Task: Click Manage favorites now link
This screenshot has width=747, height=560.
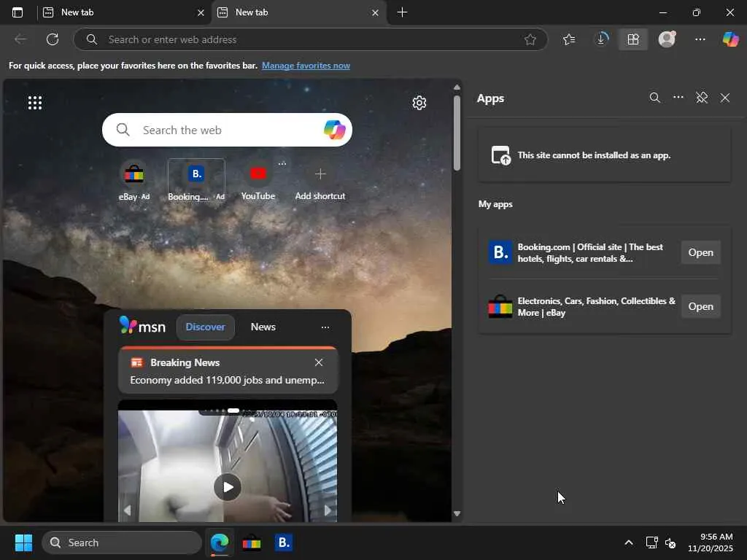Action: click(x=306, y=66)
